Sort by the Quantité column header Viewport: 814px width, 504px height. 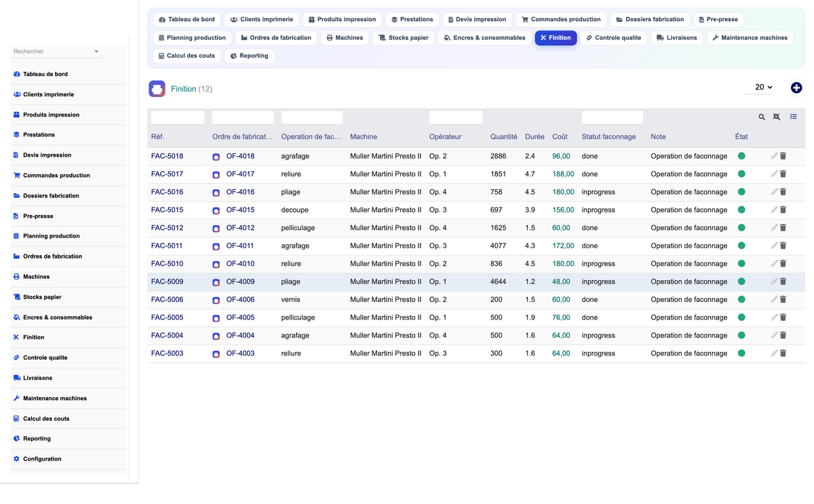point(504,137)
